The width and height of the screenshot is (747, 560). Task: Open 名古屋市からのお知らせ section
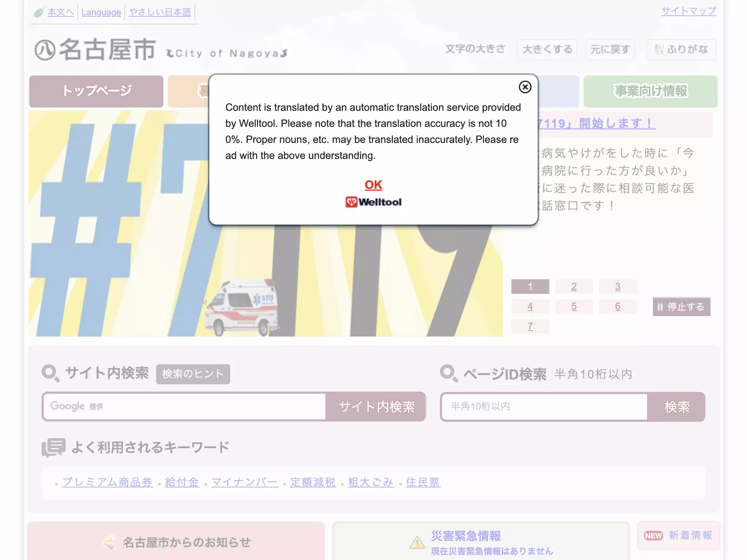point(176,541)
